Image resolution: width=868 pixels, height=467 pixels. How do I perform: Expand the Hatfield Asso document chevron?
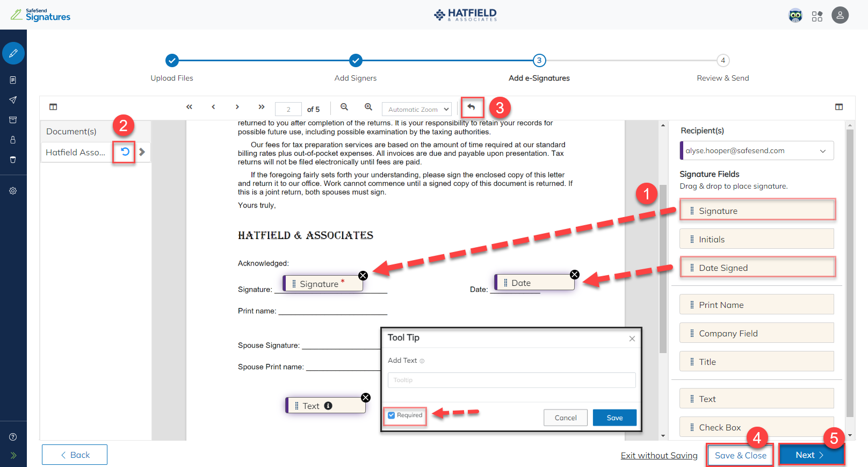tap(142, 152)
